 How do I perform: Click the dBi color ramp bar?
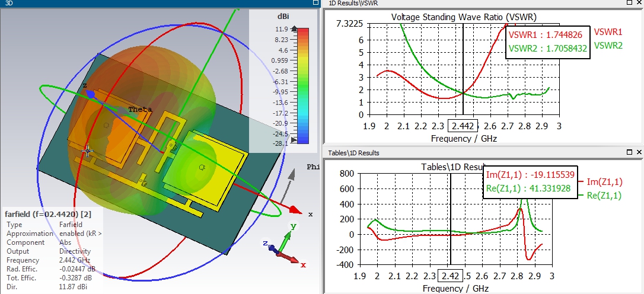[303, 85]
